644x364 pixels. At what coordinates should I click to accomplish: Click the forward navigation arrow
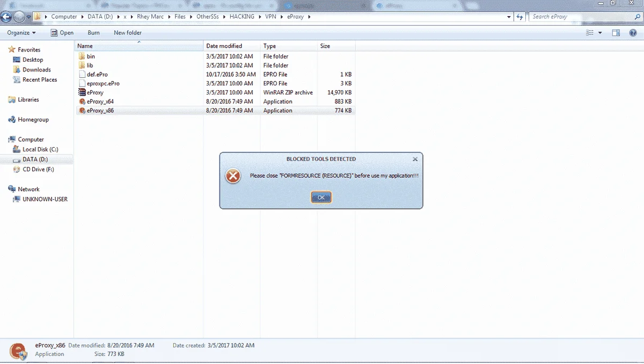point(19,17)
